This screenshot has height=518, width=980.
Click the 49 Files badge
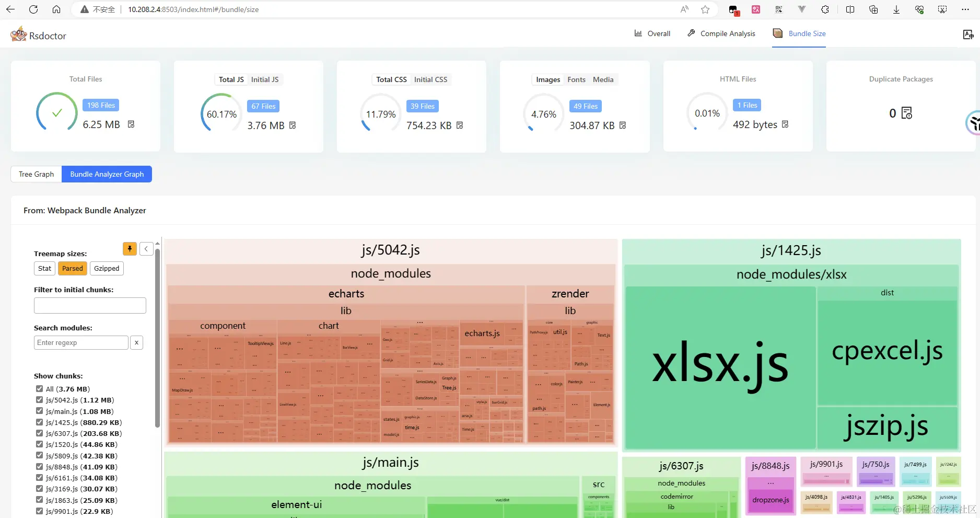[x=586, y=106]
